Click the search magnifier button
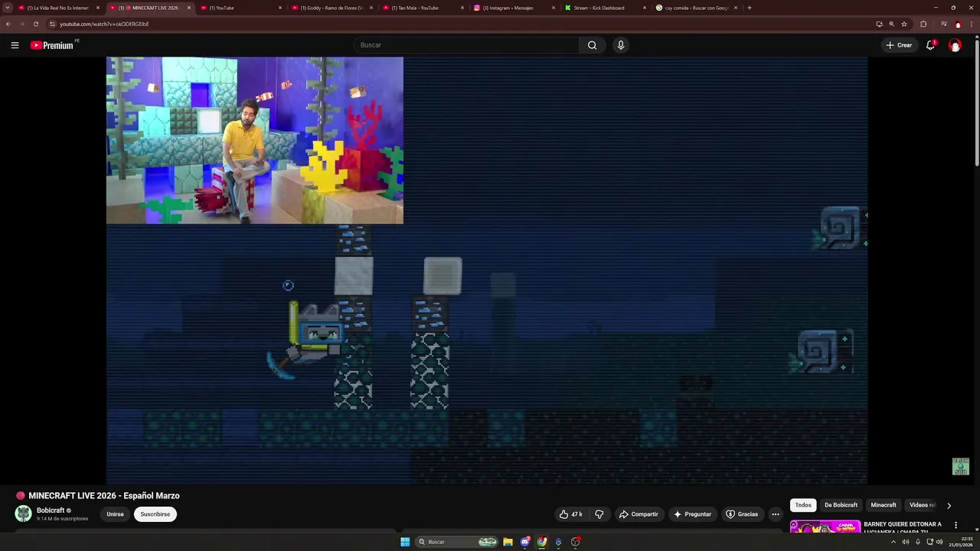 click(592, 45)
